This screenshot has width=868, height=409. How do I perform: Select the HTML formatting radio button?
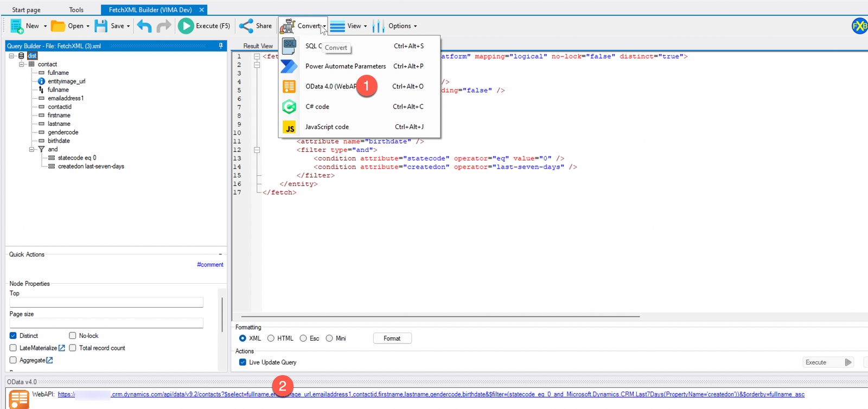point(271,338)
